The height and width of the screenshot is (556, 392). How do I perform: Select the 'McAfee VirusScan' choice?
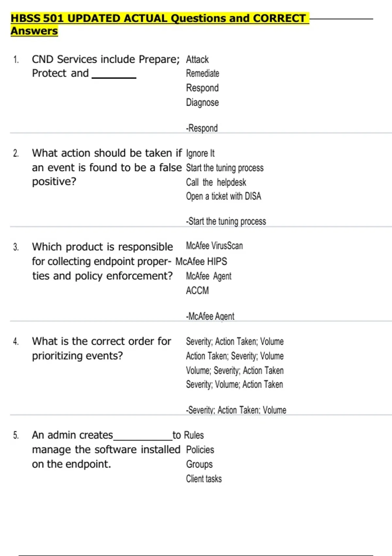[214, 246]
